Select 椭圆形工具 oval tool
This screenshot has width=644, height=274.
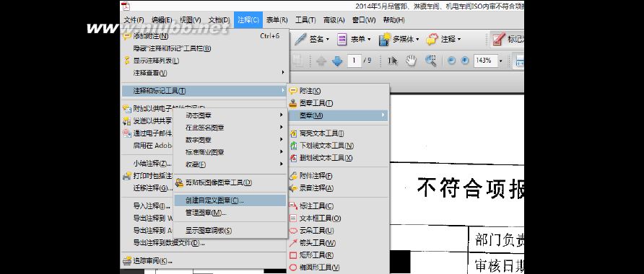click(338, 268)
